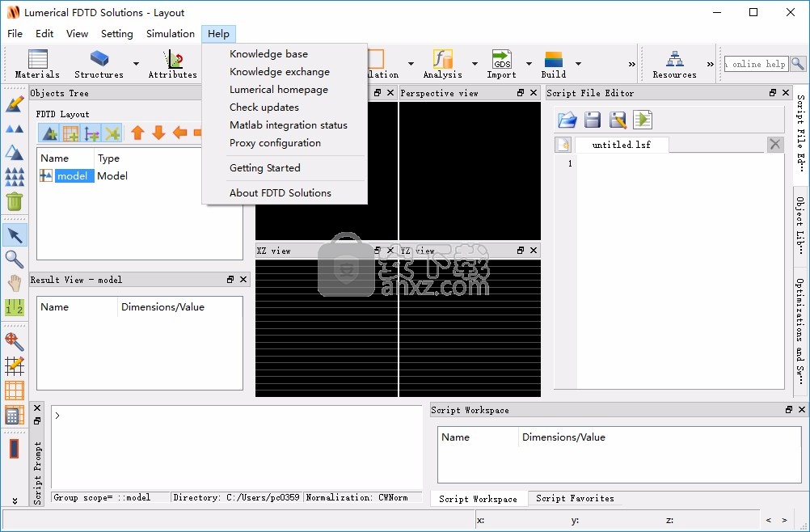810x532 pixels.
Task: Open the Materials database
Action: tap(37, 63)
